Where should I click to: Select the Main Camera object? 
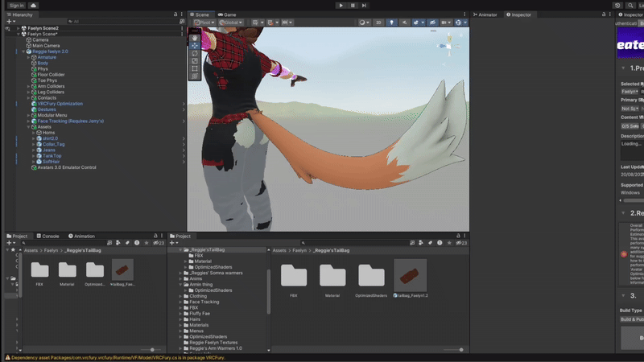[46, 46]
